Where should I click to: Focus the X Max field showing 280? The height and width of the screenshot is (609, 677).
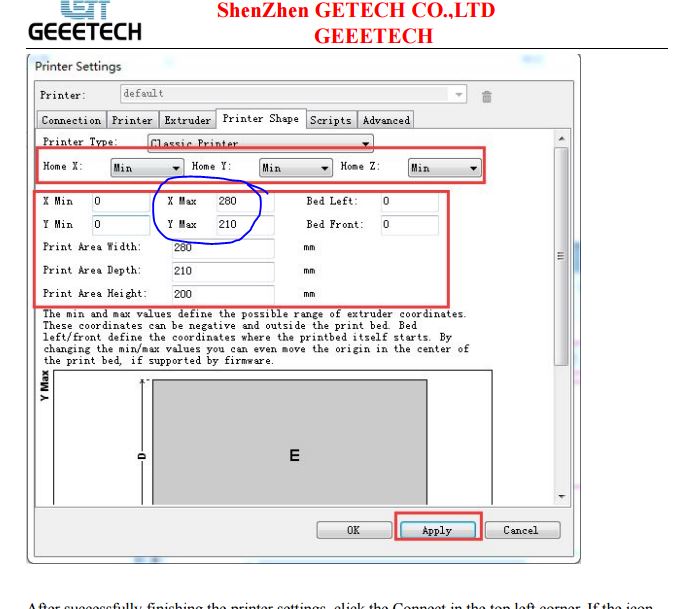[245, 202]
